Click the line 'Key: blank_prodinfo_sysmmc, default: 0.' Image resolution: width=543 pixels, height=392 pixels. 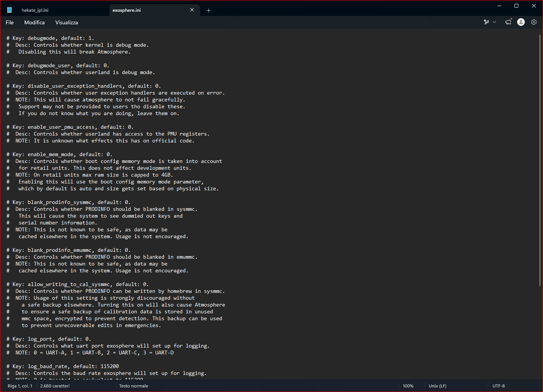point(68,202)
